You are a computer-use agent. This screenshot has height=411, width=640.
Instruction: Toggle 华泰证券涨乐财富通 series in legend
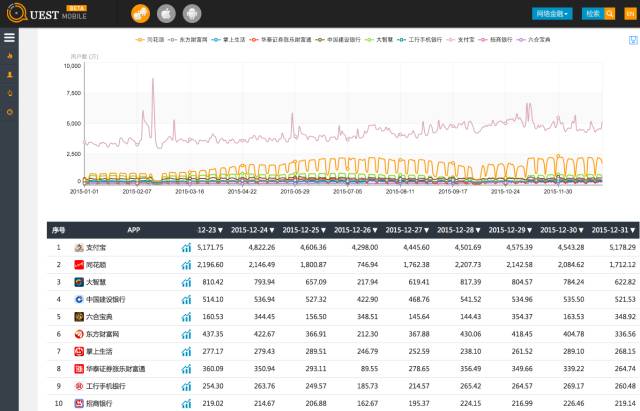point(281,40)
